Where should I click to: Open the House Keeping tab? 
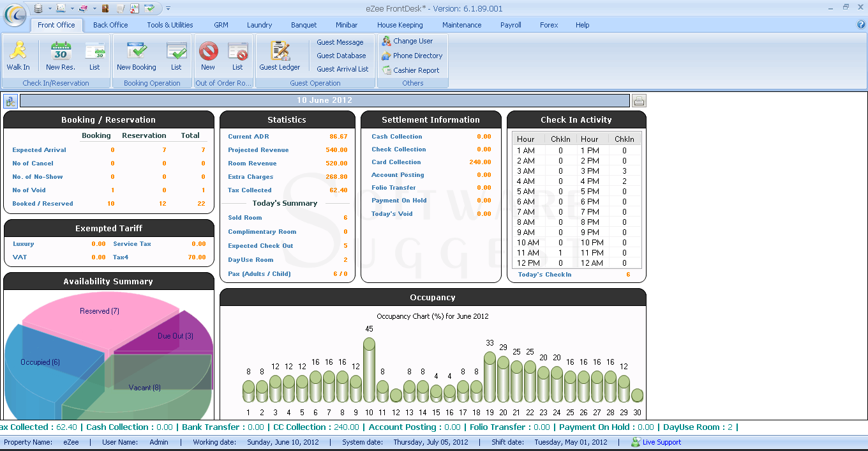point(400,25)
